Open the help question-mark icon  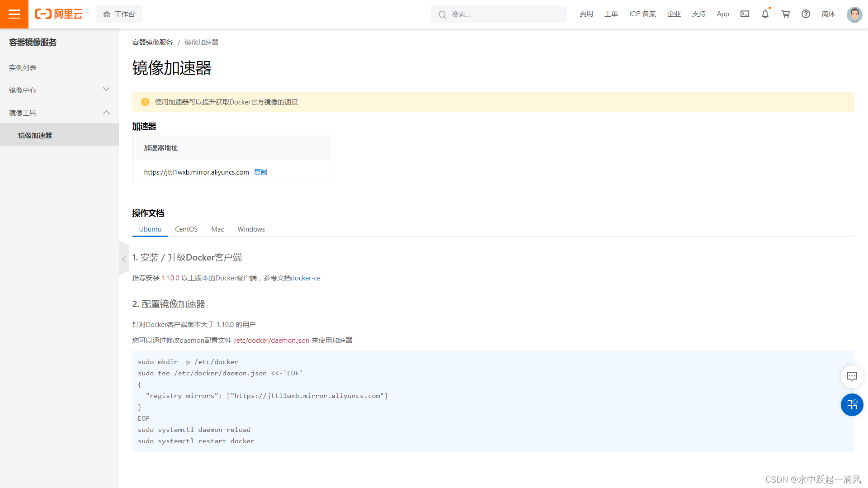806,14
